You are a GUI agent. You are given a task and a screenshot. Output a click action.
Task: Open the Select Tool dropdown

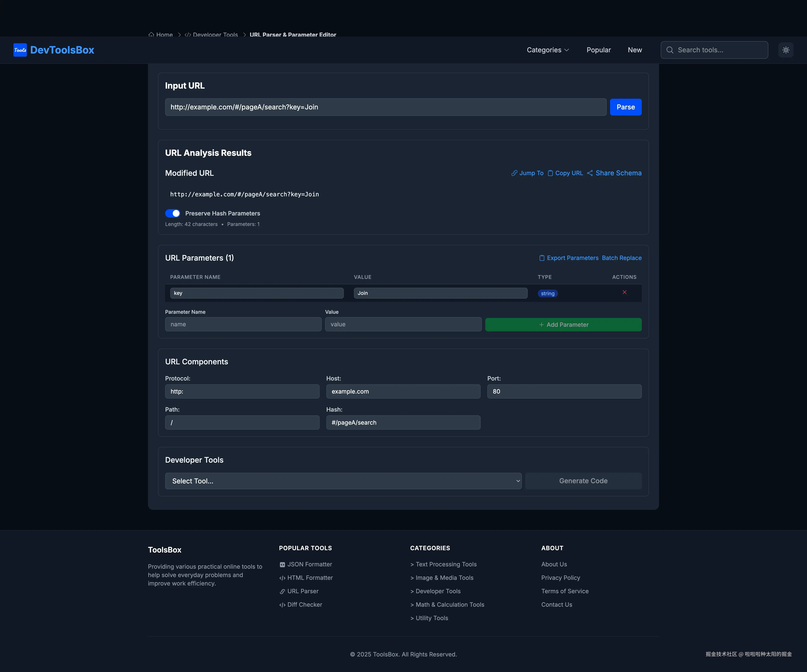point(343,481)
